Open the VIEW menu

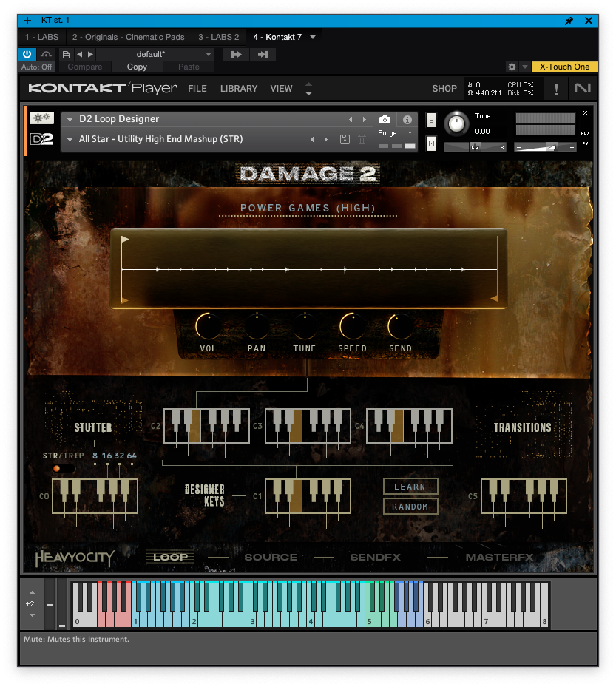point(281,89)
